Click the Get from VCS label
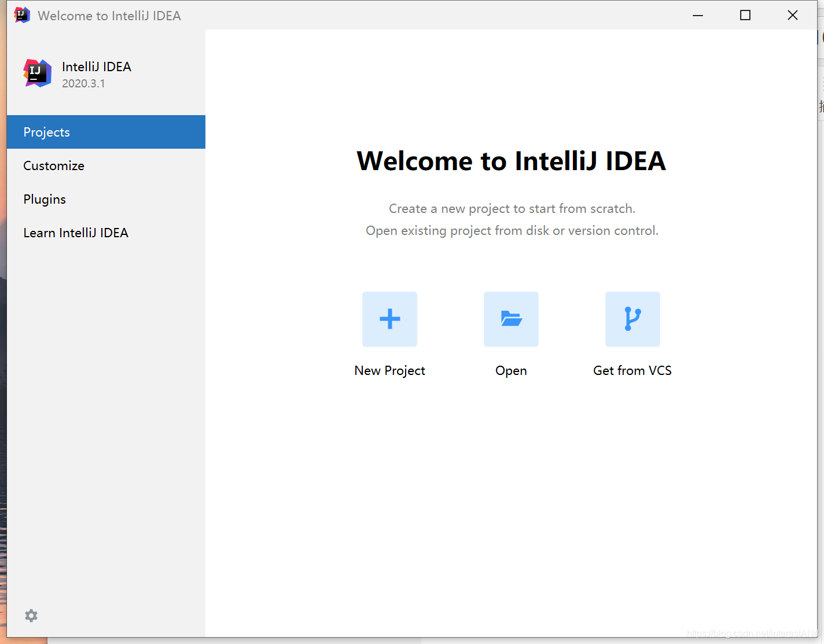The height and width of the screenshot is (644, 824). (x=632, y=370)
